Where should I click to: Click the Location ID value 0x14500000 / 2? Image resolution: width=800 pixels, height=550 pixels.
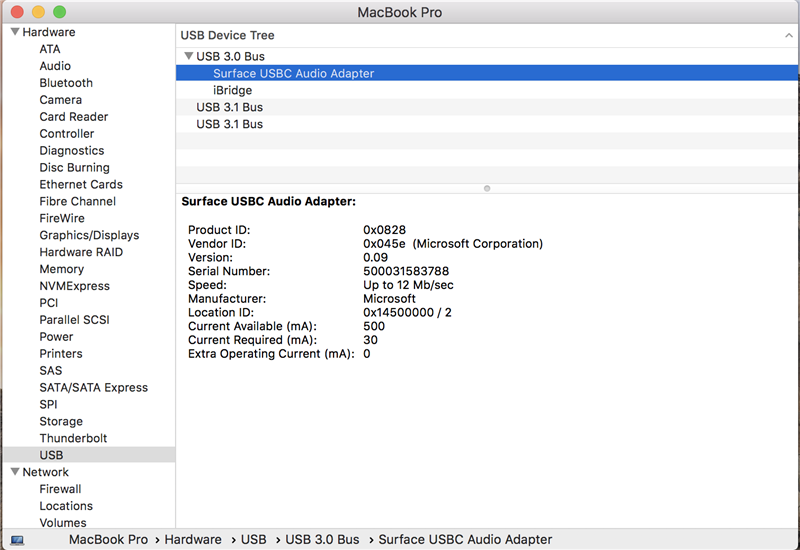tap(407, 312)
